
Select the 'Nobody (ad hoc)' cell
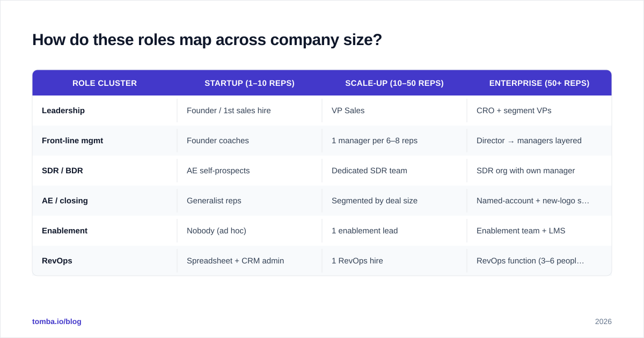(x=250, y=231)
